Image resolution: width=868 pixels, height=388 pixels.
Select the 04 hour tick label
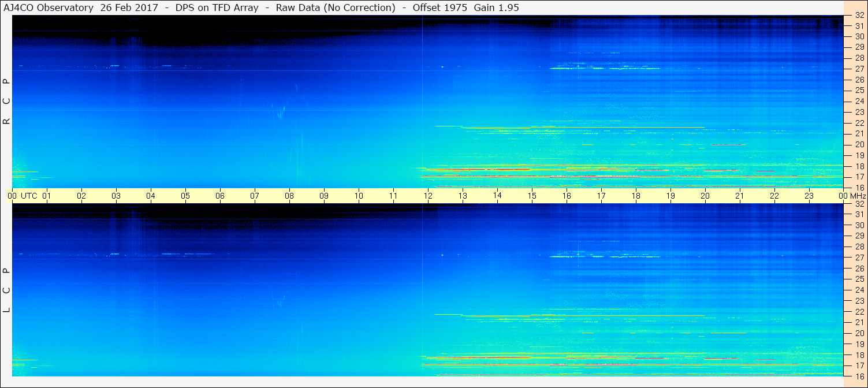tap(151, 196)
